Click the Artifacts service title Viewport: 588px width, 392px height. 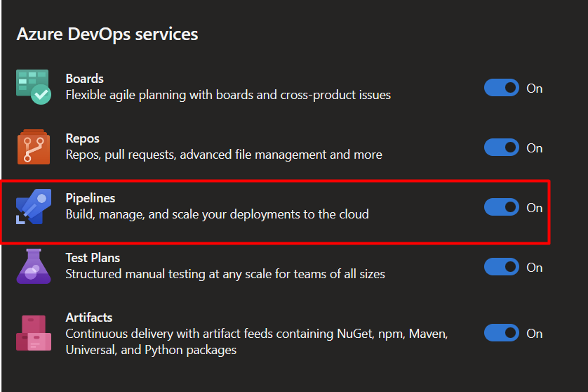[x=89, y=318]
